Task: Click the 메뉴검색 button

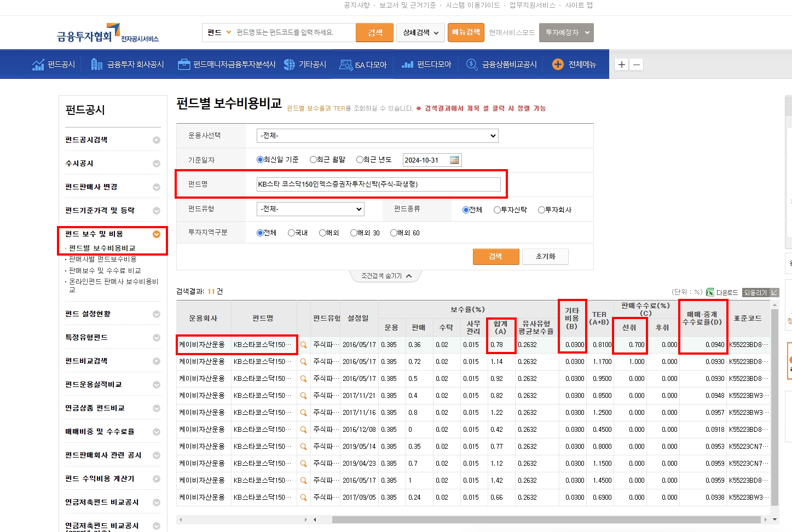Action: (466, 32)
